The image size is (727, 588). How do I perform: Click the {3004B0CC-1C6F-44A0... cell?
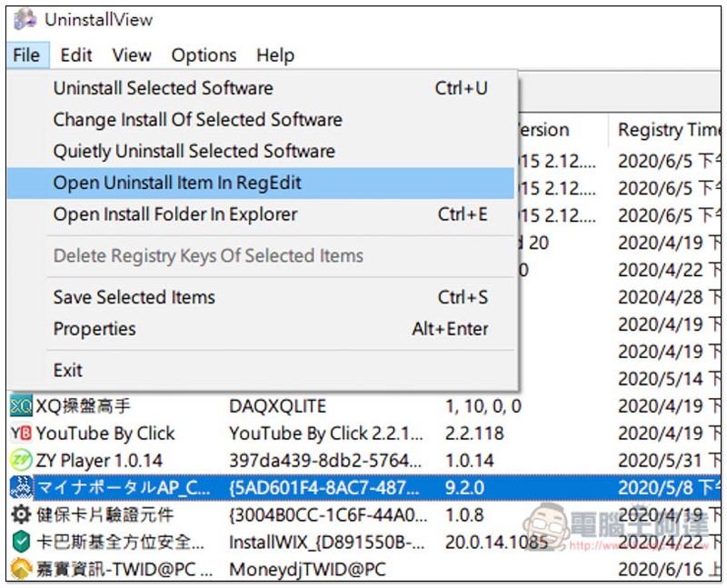click(328, 514)
